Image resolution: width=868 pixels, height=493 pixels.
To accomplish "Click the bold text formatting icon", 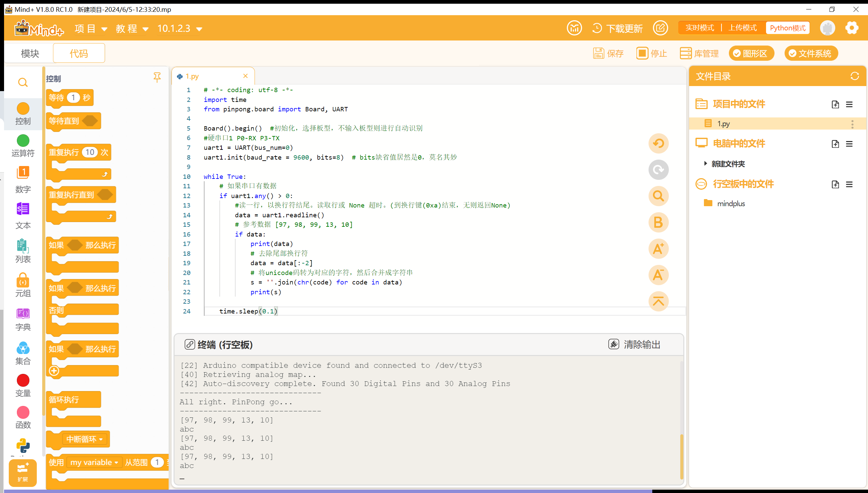I will pyautogui.click(x=659, y=222).
